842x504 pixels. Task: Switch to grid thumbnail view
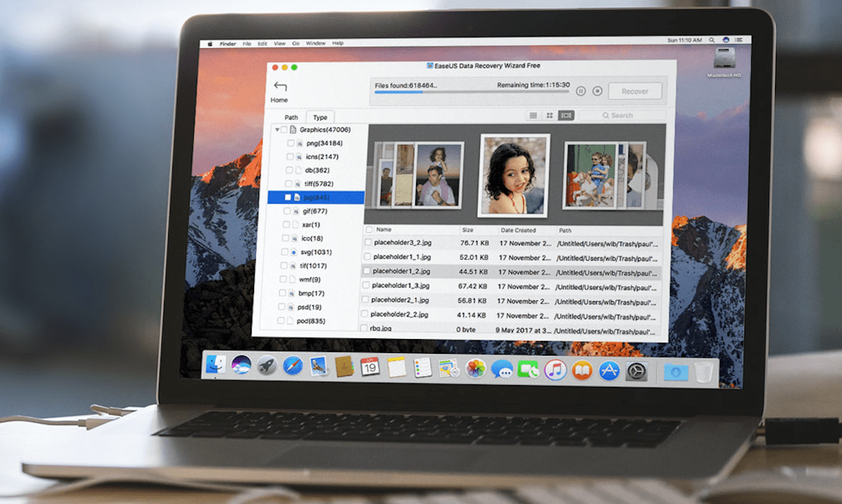[x=550, y=115]
